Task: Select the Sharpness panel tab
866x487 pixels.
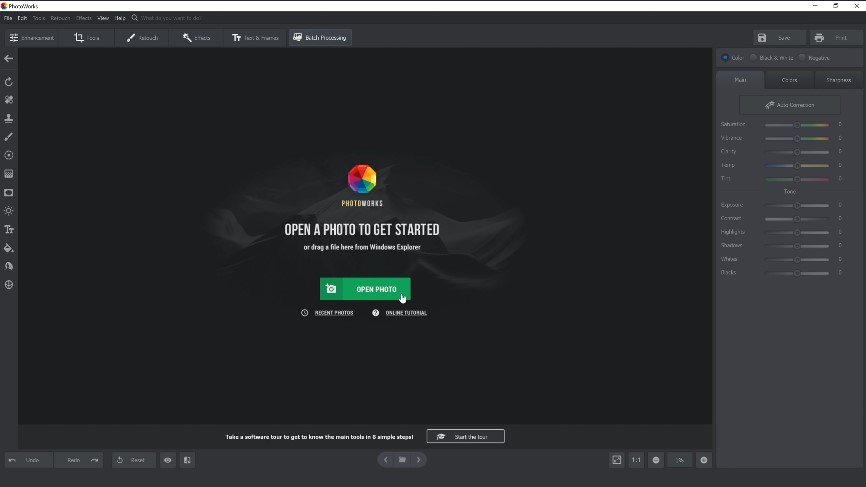Action: tap(838, 80)
